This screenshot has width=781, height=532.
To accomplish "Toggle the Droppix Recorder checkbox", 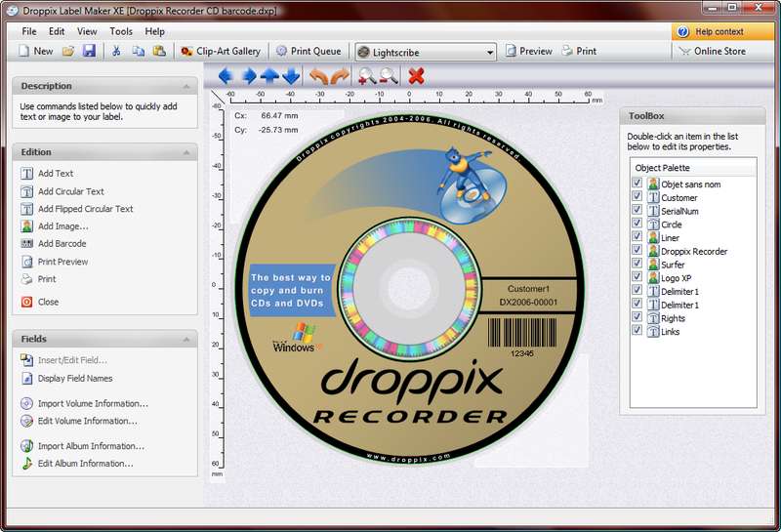I will pyautogui.click(x=637, y=250).
